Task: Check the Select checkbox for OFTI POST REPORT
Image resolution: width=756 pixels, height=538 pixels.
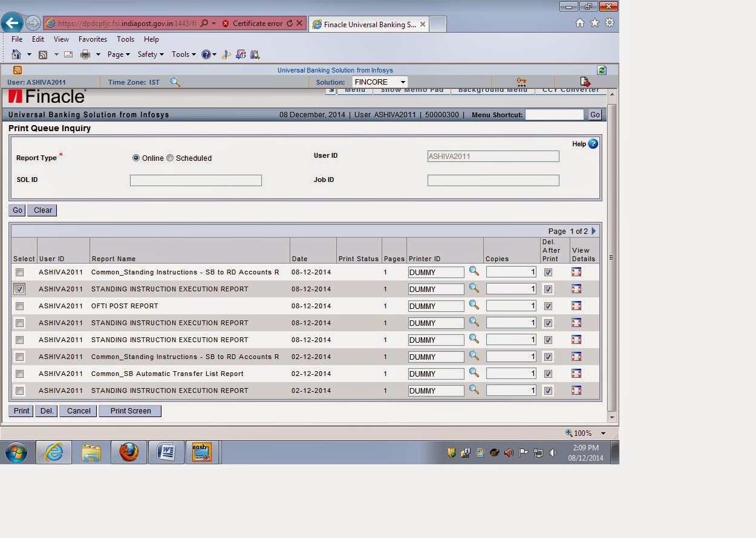Action: tap(19, 306)
